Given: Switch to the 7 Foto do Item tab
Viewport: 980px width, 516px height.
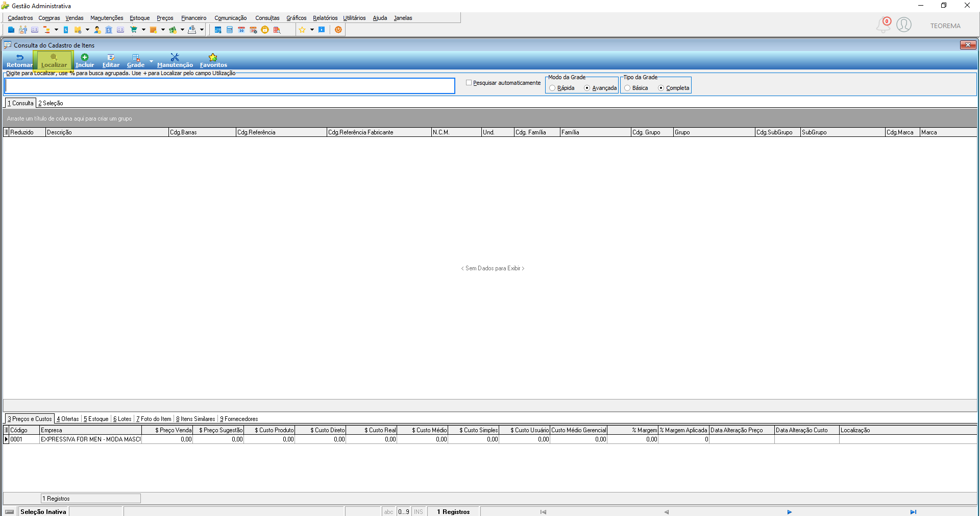Looking at the screenshot, I should tap(154, 419).
